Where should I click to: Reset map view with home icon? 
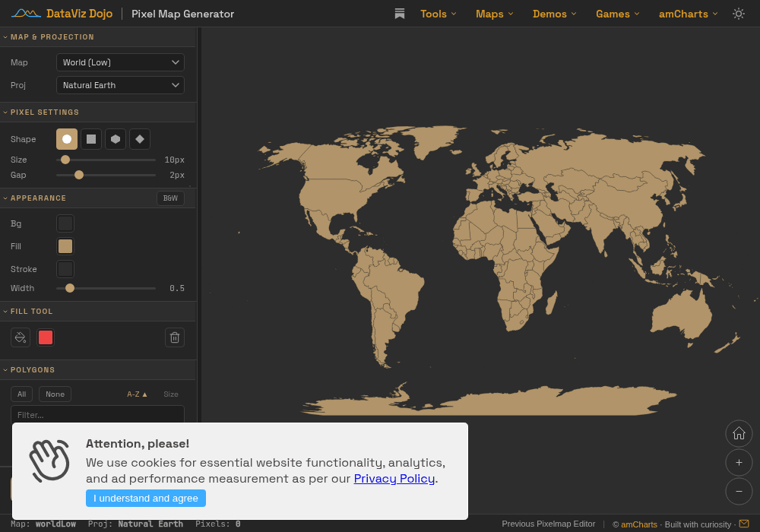[x=739, y=433]
